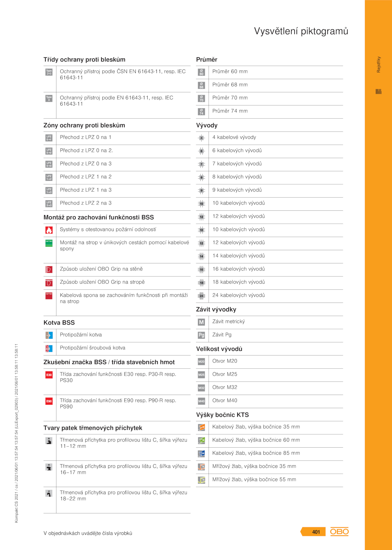Click the Zóny ochrany proti bleskům heading
The width and height of the screenshot is (392, 550).
pyautogui.click(x=84, y=125)
